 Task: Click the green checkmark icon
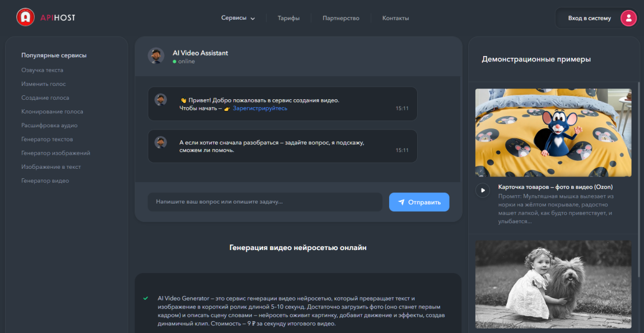tap(146, 298)
